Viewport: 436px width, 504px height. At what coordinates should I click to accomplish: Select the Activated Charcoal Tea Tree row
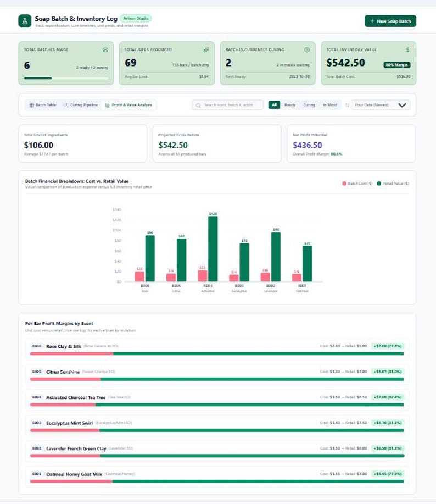217,401
